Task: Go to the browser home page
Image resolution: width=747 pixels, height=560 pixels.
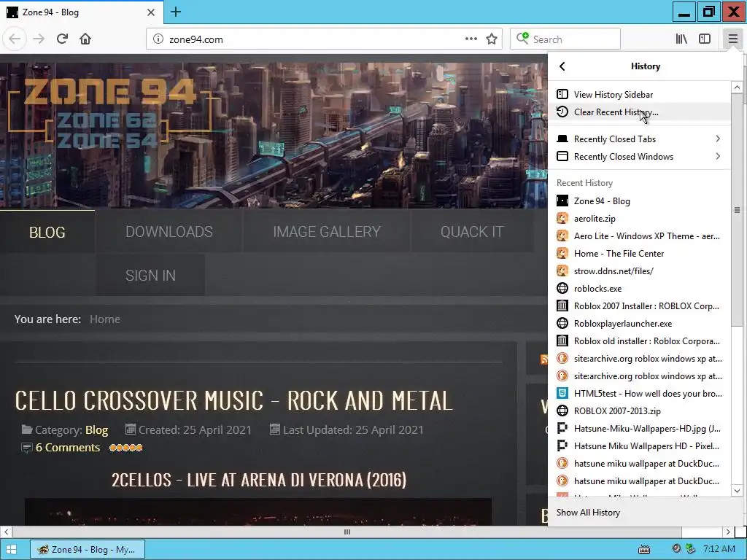Action: [85, 39]
